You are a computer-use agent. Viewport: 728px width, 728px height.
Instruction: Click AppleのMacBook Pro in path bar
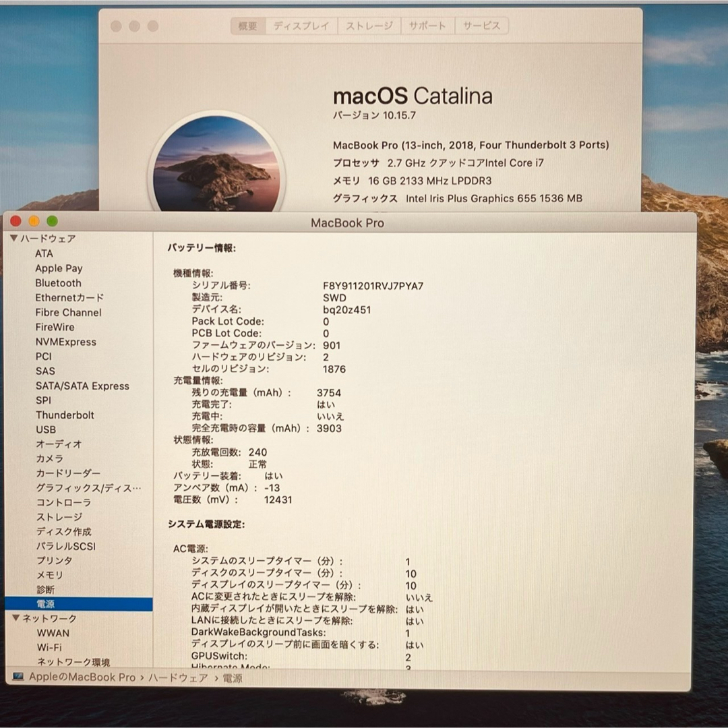pos(82,677)
